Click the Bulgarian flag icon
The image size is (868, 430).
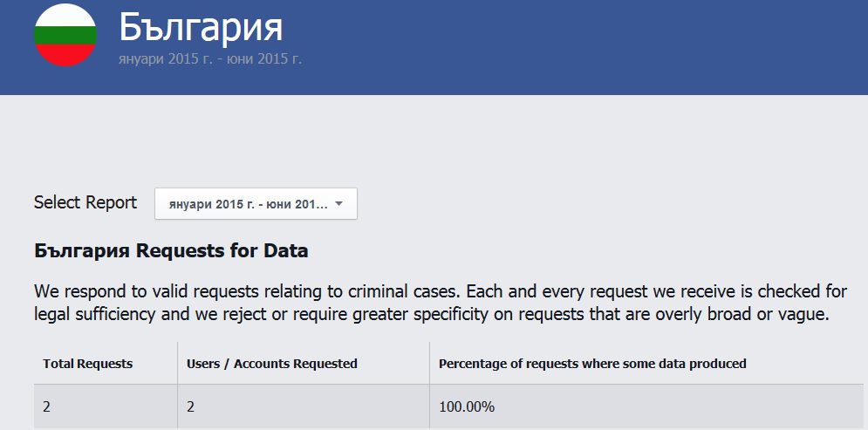coord(65,34)
